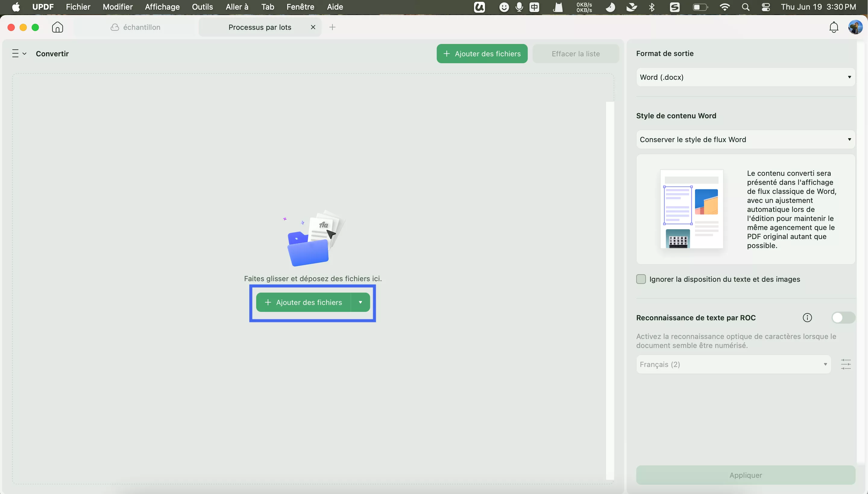Click the Appliquer button

point(745,475)
